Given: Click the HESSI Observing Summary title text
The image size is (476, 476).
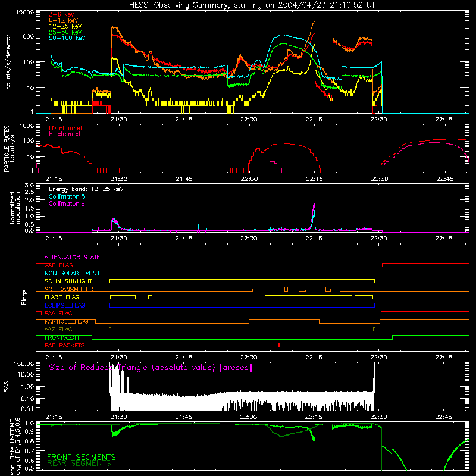Looking at the screenshot, I should (x=252, y=5).
